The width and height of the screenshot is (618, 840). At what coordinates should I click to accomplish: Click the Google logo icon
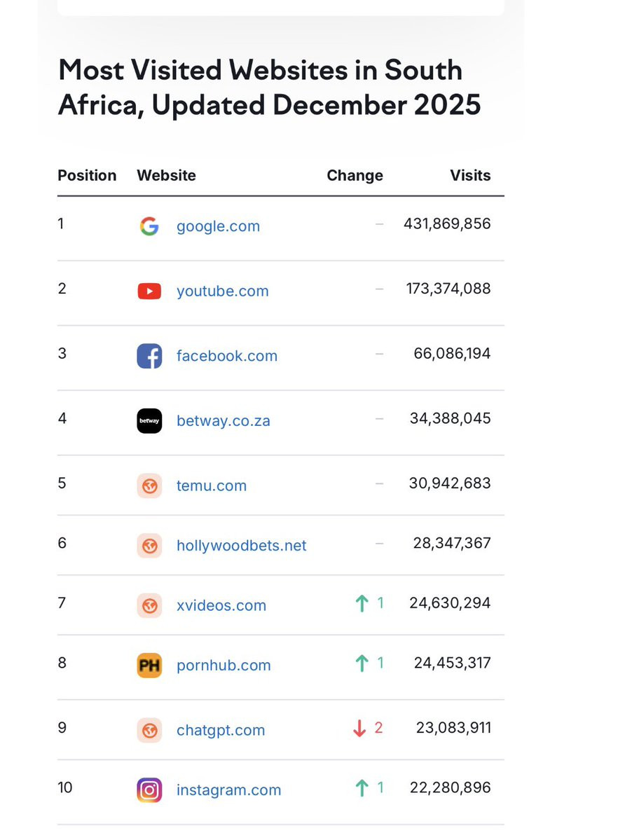pos(149,226)
